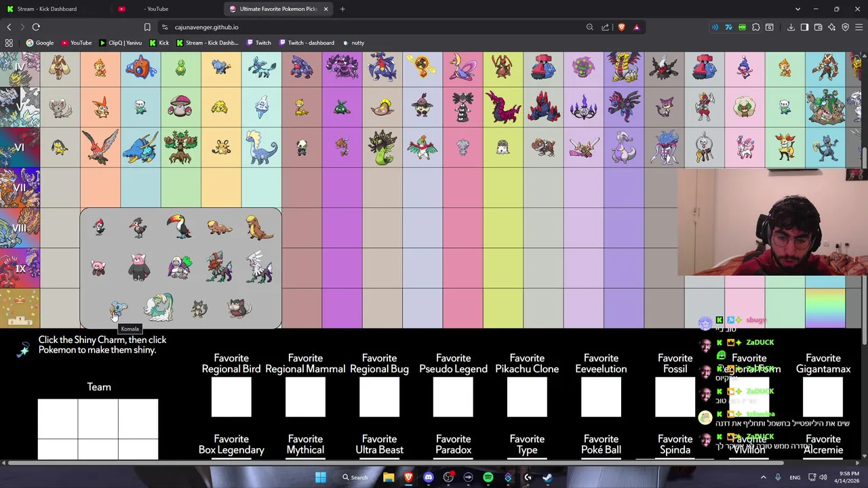Viewport: 868px width, 488px height.
Task: Click Talonflame in the Gen VI row
Action: (x=100, y=146)
